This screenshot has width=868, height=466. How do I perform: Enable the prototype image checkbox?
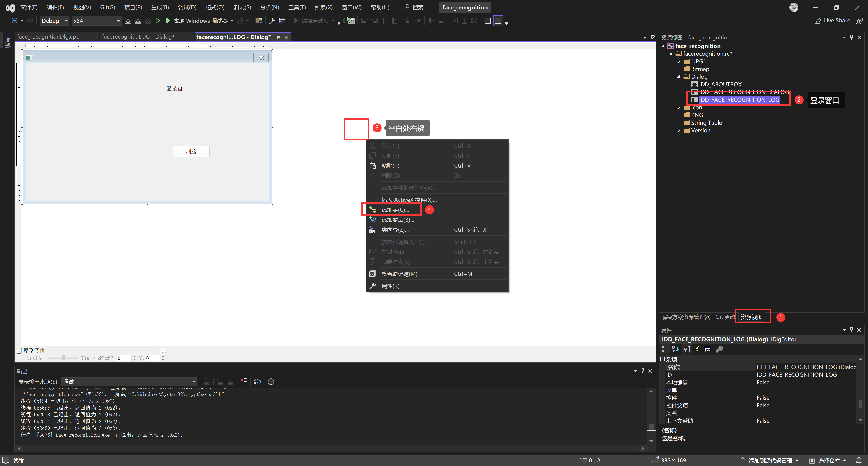coord(19,351)
